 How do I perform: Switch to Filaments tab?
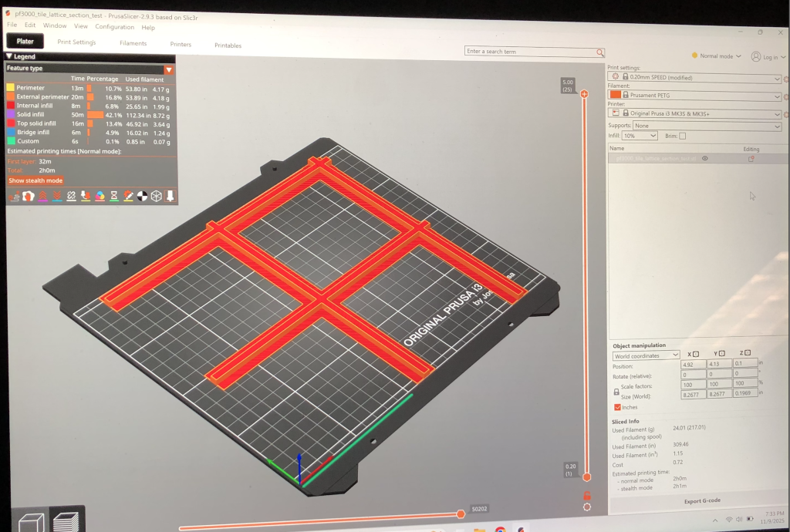point(133,43)
